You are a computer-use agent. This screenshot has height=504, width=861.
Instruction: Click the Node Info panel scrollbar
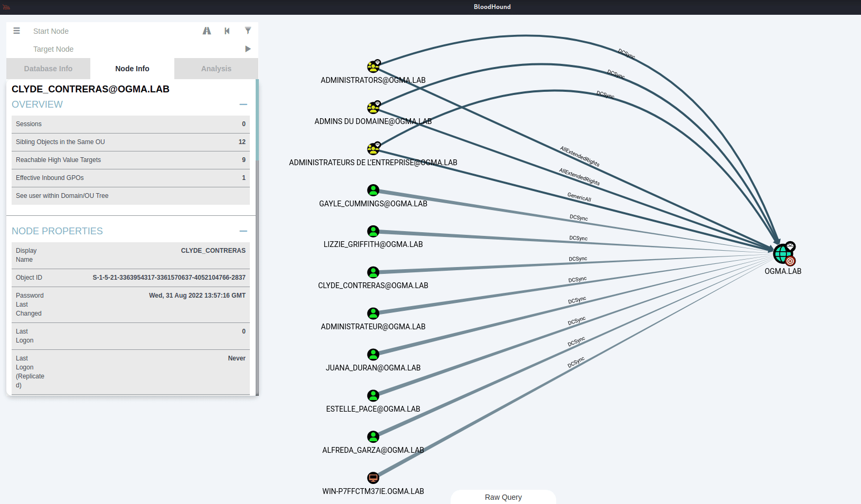click(x=257, y=119)
